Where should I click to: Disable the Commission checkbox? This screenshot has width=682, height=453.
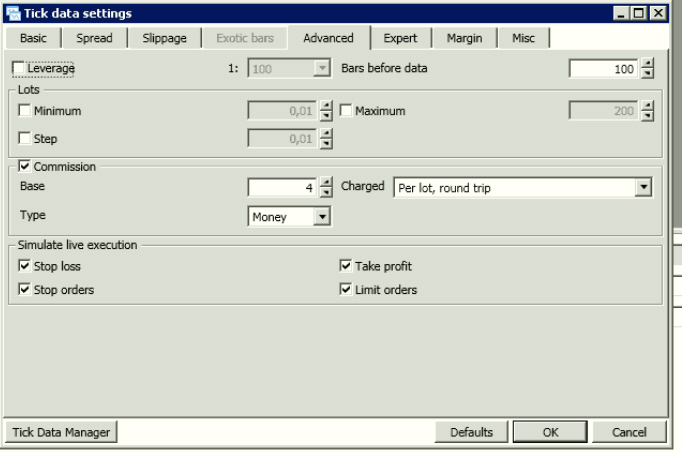point(24,166)
